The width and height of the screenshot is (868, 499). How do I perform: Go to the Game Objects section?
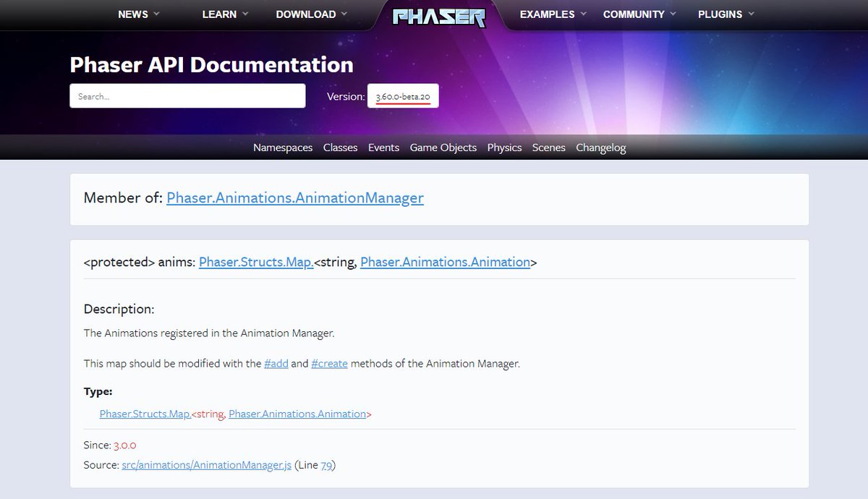[x=443, y=148]
